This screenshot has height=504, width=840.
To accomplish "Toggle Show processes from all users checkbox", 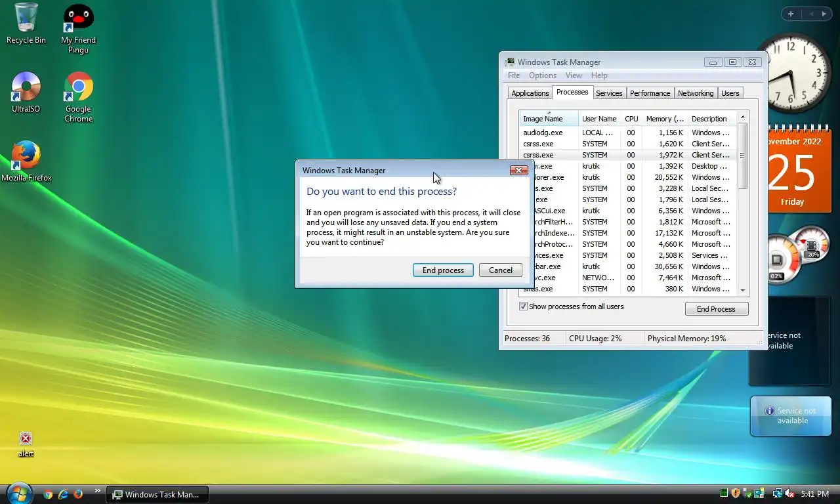I will [523, 306].
